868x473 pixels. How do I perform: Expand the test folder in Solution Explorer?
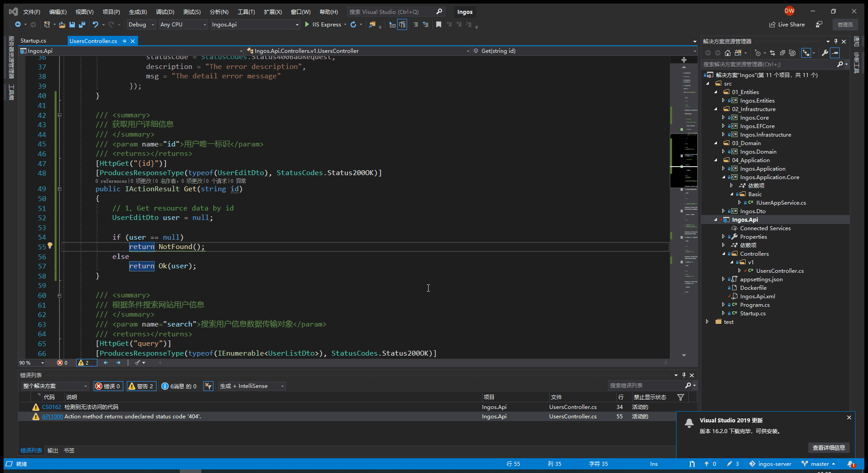click(x=707, y=322)
